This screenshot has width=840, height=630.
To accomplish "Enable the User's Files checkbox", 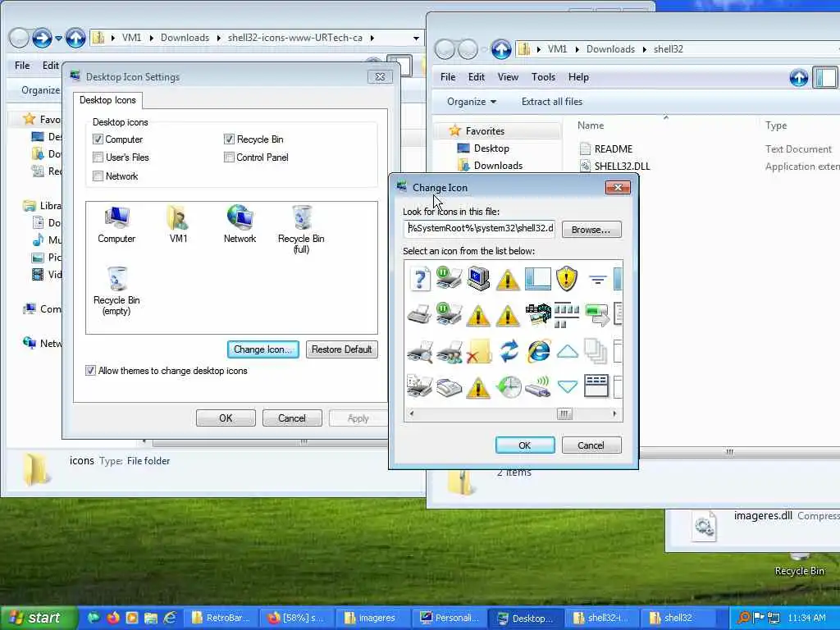I will (98, 157).
